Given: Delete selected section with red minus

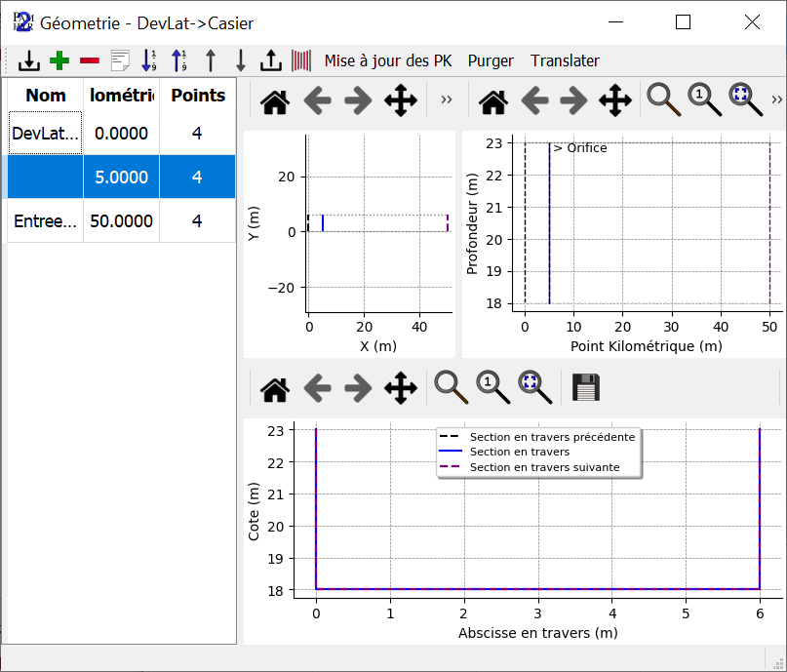Looking at the screenshot, I should [x=90, y=60].
